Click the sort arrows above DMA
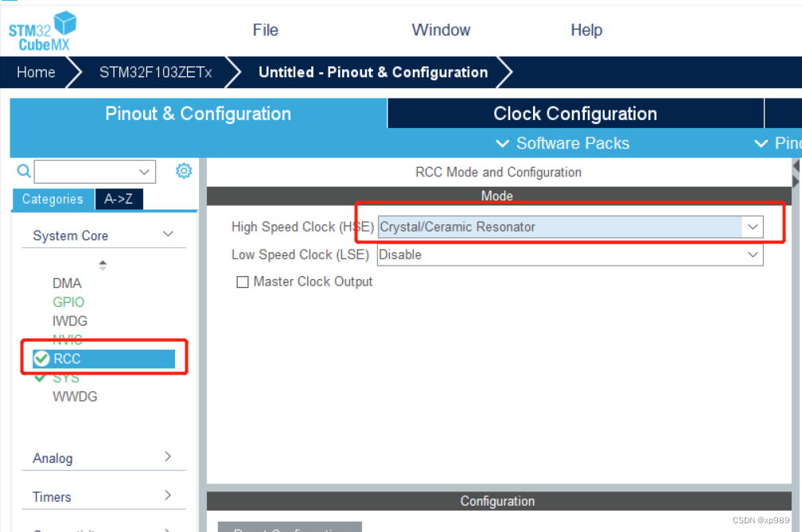 tap(103, 265)
